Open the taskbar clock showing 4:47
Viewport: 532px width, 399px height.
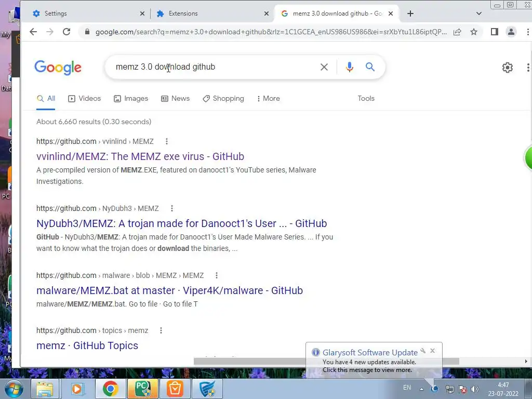click(503, 389)
